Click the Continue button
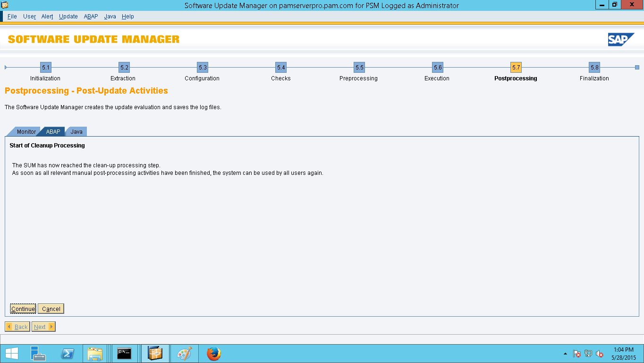 coord(23,309)
